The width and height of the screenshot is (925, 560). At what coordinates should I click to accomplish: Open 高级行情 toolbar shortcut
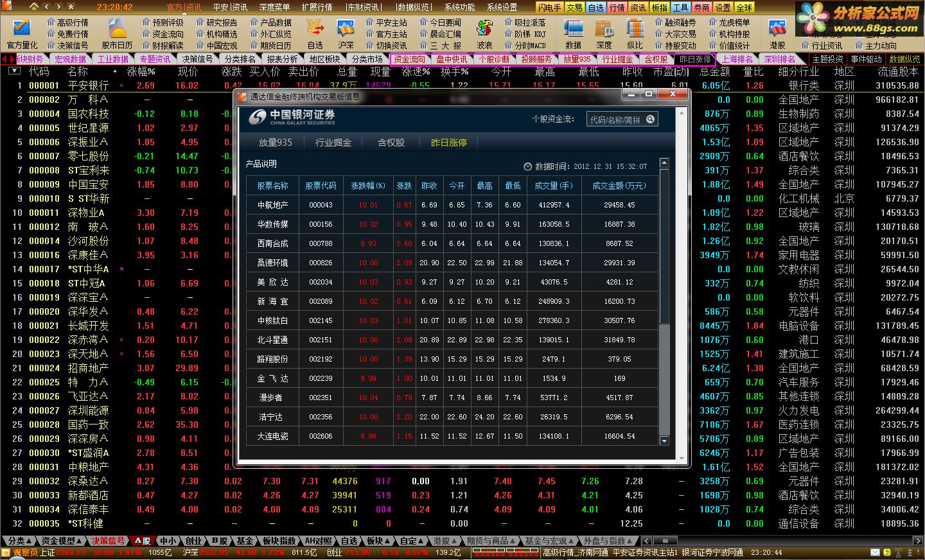coord(67,22)
